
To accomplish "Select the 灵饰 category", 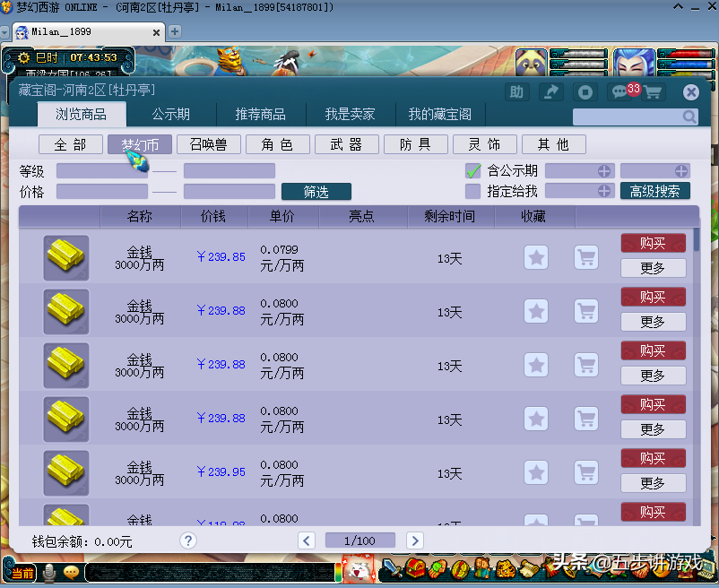I will point(485,144).
